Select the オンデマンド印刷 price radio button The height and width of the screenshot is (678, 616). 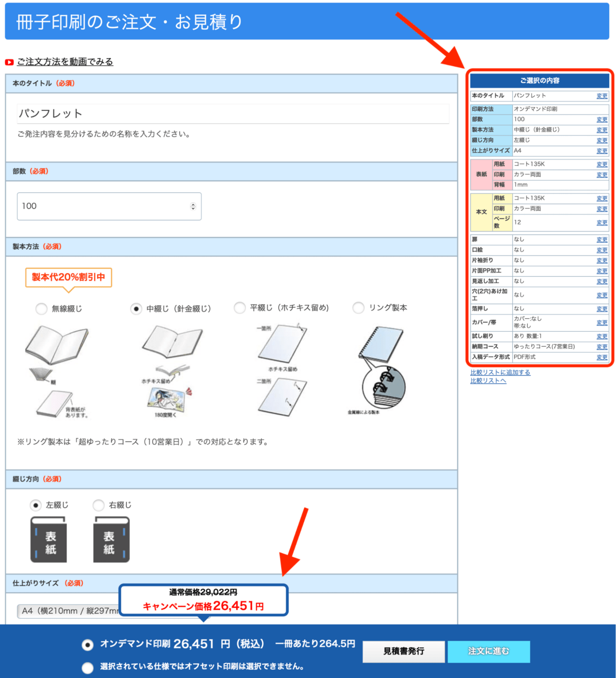pyautogui.click(x=88, y=645)
